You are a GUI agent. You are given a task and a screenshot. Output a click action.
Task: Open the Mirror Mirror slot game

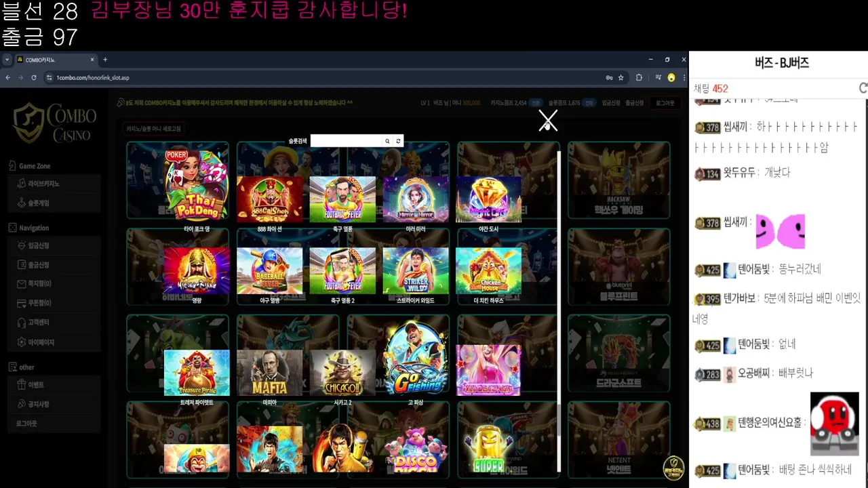tap(416, 199)
